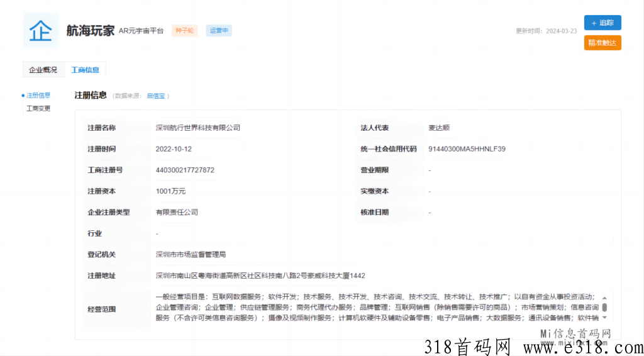Click the scroll-up arrow in 经营范围 box
The width and height of the screenshot is (644, 356).
click(x=604, y=298)
